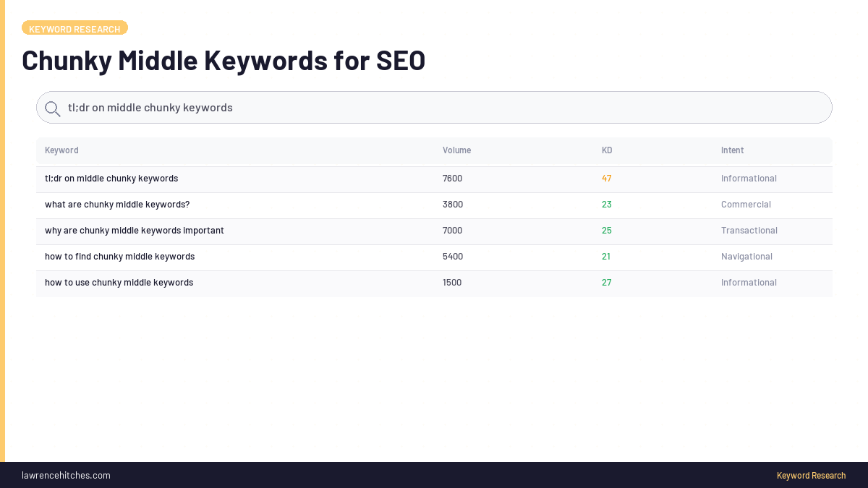The image size is (868, 488).
Task: Click the page title 'Chunky Middle Keywords for SEO'
Action: (x=224, y=60)
